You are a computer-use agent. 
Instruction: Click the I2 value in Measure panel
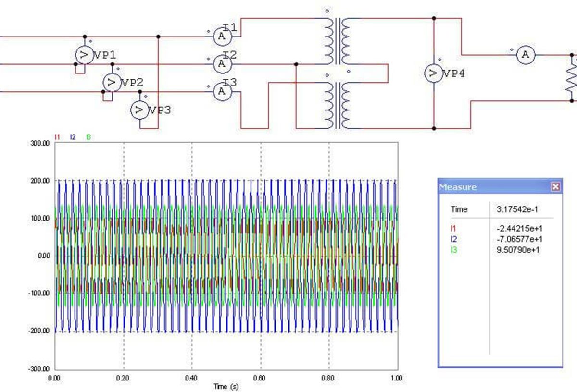518,239
